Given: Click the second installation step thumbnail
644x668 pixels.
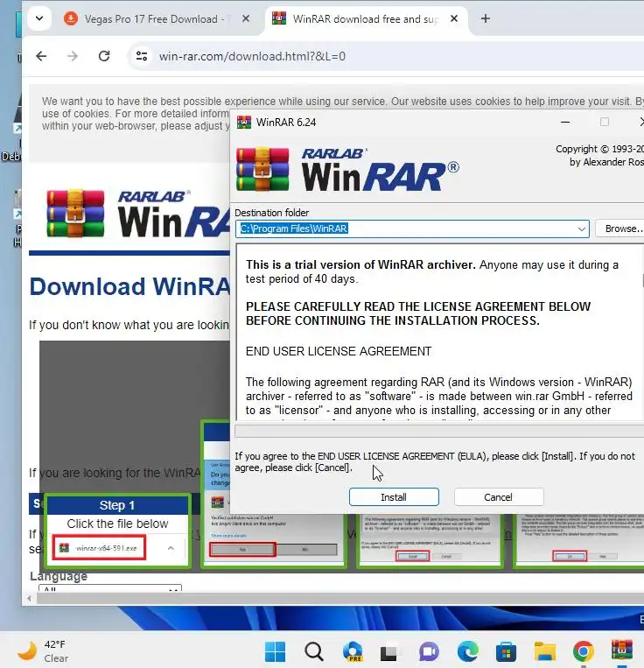Looking at the screenshot, I should click(x=274, y=494).
